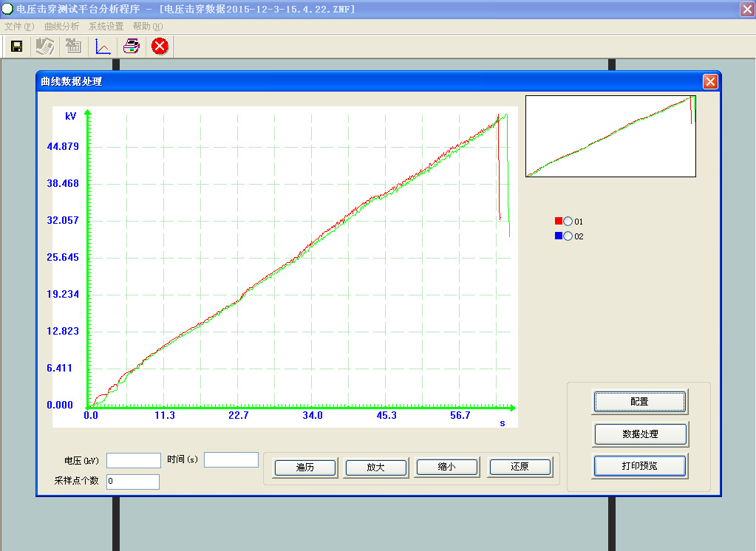
Task: Click the 25.645 y-axis label
Action: click(63, 258)
